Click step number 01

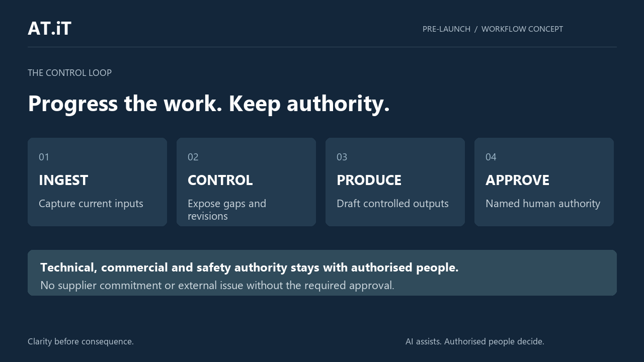click(x=44, y=157)
